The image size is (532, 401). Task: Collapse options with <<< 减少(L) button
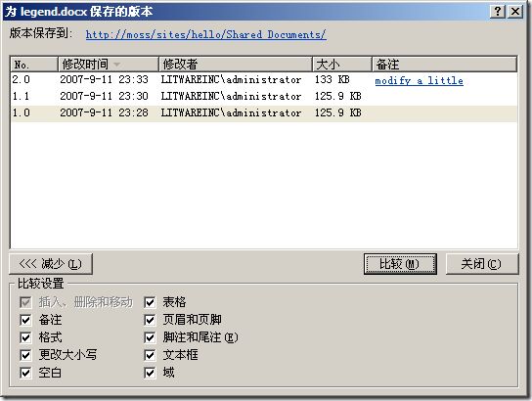(x=51, y=264)
